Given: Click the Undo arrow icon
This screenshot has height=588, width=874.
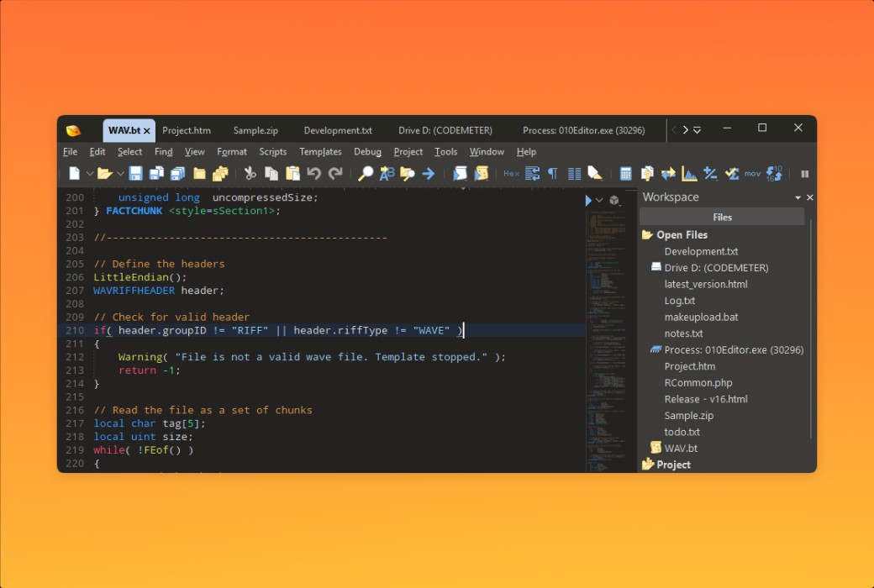Looking at the screenshot, I should tap(315, 174).
